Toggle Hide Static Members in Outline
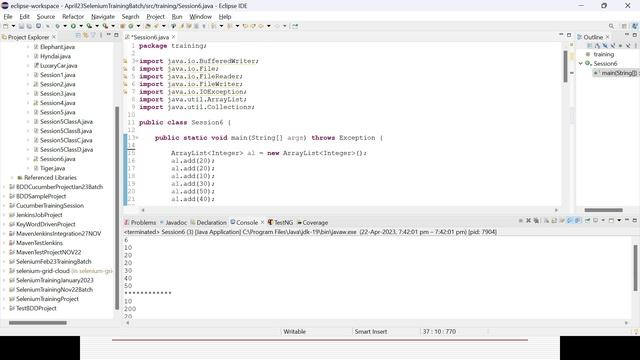 613,46
